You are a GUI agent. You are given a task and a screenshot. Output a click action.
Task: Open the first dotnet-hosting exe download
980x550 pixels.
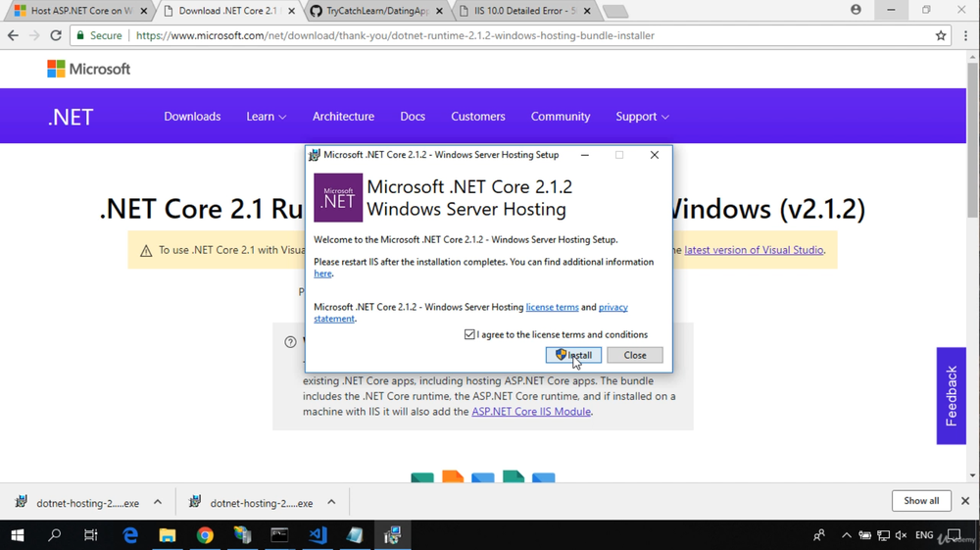pos(78,503)
